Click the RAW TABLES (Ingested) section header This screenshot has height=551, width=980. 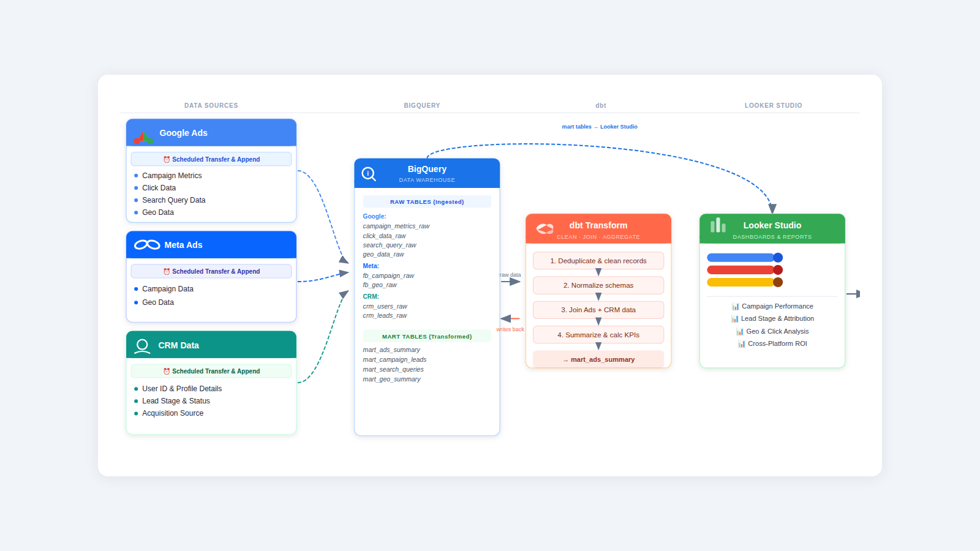coord(427,202)
